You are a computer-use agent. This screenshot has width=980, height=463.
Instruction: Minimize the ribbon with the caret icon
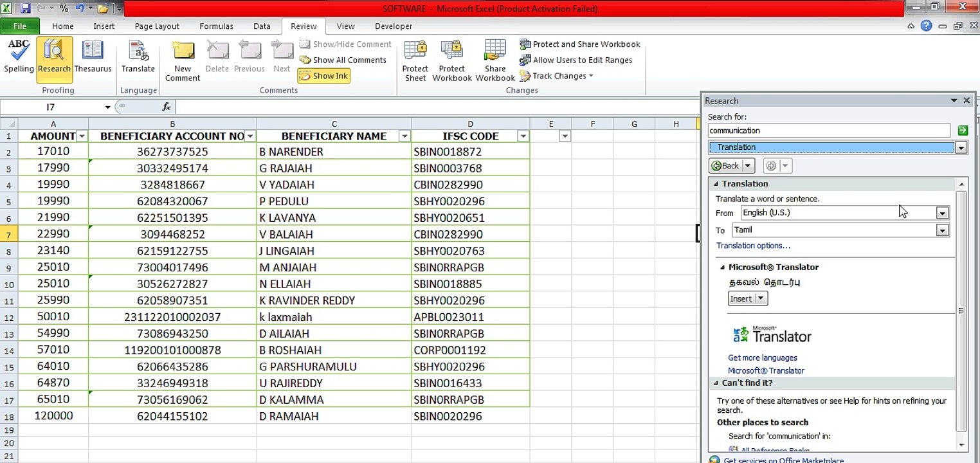click(911, 26)
